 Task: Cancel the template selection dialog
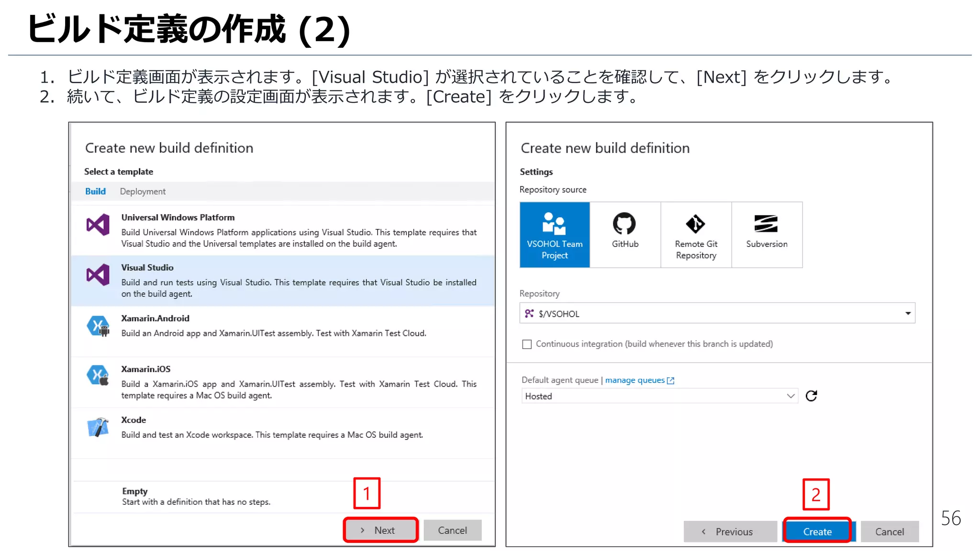pos(452,530)
